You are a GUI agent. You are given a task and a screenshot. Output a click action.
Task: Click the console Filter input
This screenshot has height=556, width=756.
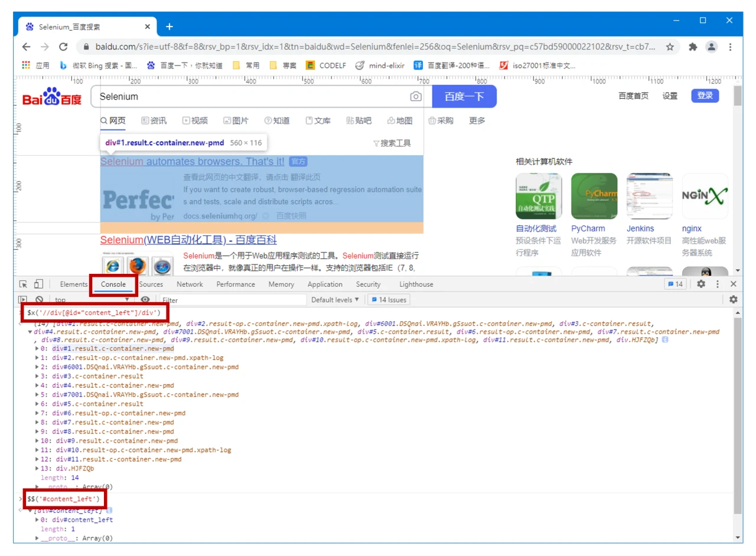click(x=232, y=300)
